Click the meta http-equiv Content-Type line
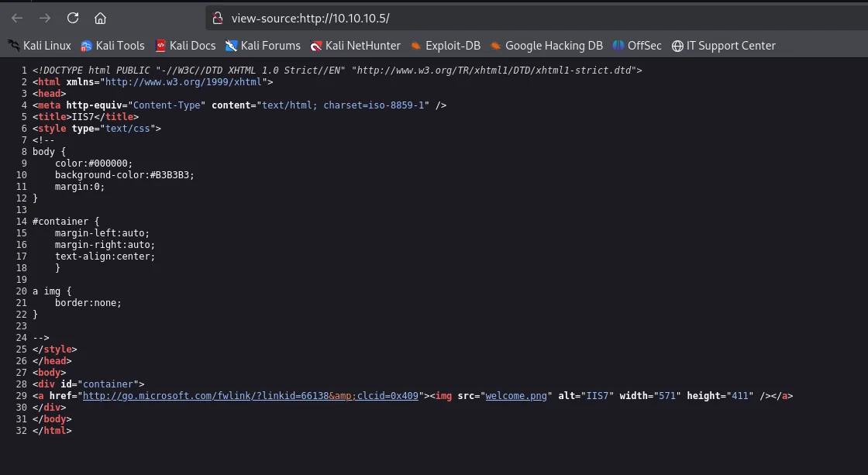 click(239, 105)
